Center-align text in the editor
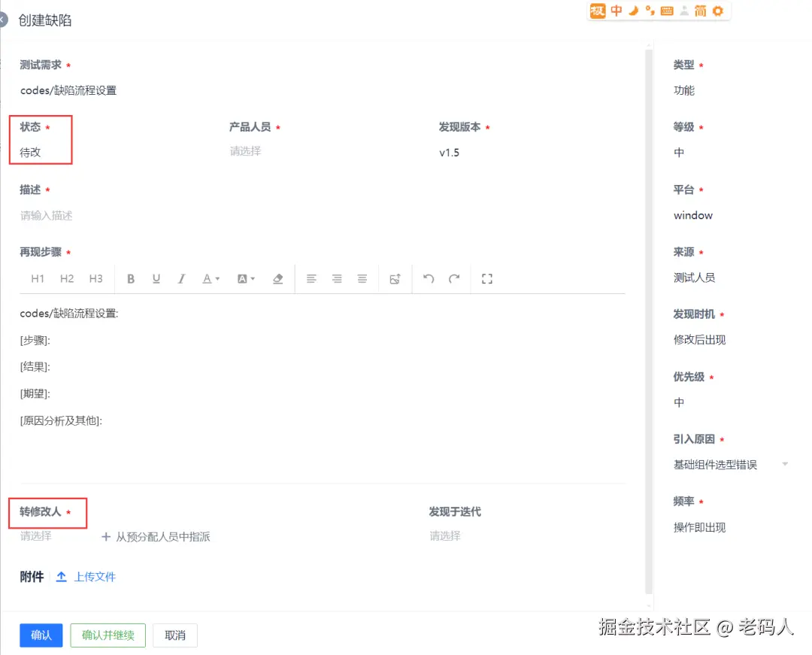 336,278
